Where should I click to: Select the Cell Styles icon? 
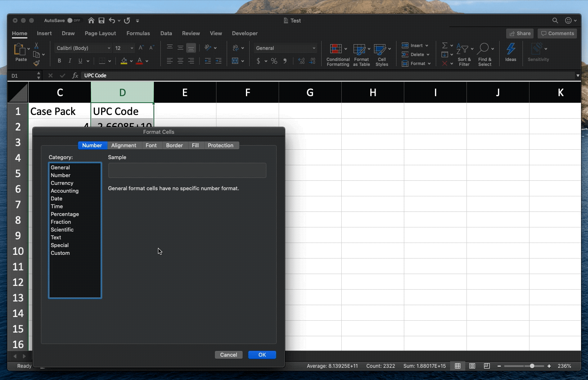click(380, 49)
